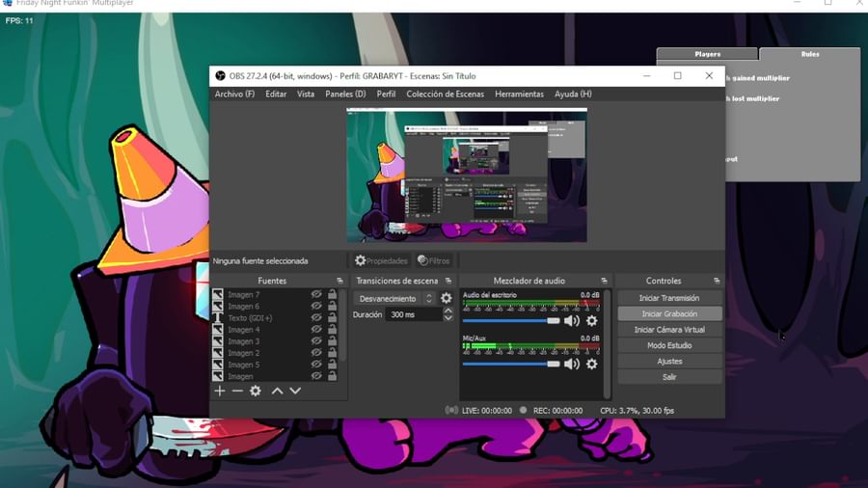Viewport: 868px width, 488px height.
Task: Toggle lock on Imagen 4
Action: point(332,329)
